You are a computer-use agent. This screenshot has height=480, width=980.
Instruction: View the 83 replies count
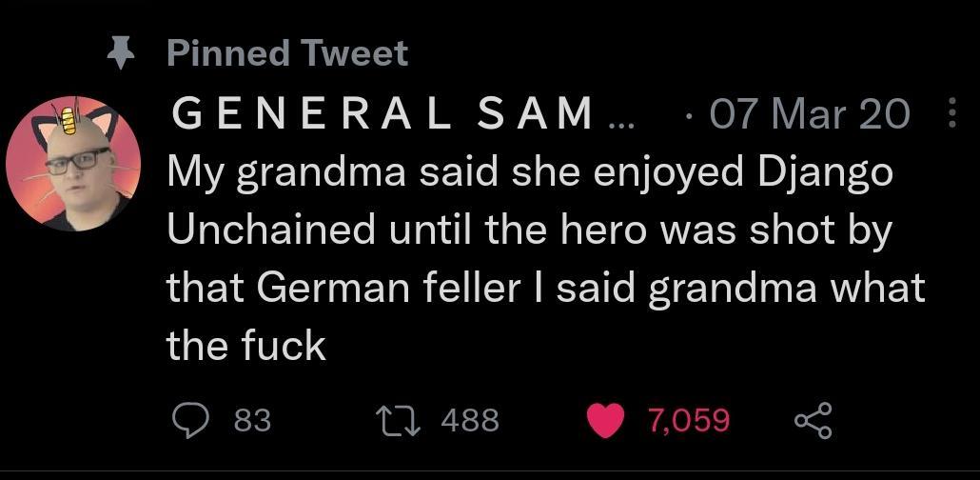252,420
